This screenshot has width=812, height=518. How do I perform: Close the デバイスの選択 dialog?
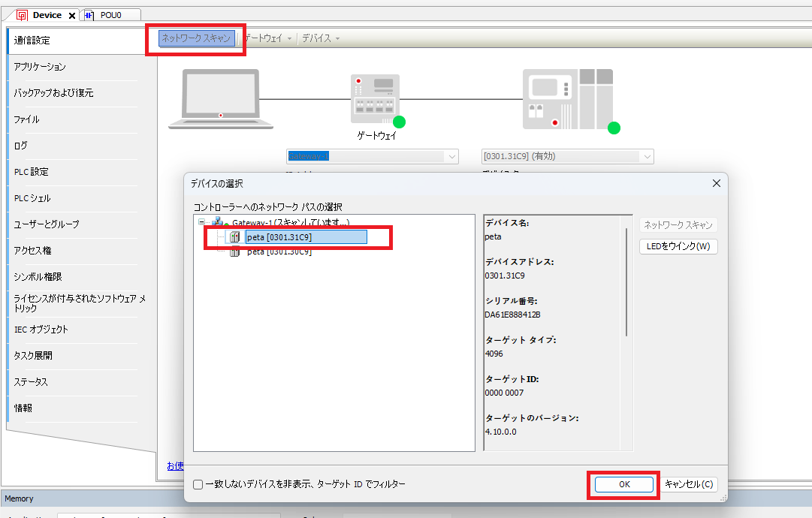coord(716,183)
